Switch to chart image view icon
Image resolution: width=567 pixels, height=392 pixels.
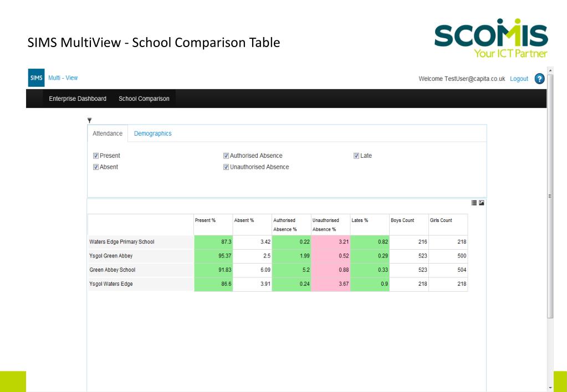tap(481, 203)
